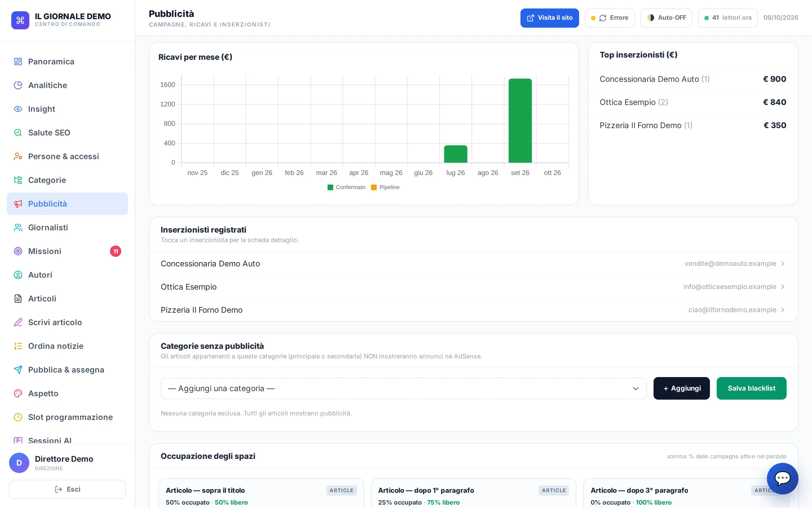Click the Ordina notizie list icon

click(18, 346)
